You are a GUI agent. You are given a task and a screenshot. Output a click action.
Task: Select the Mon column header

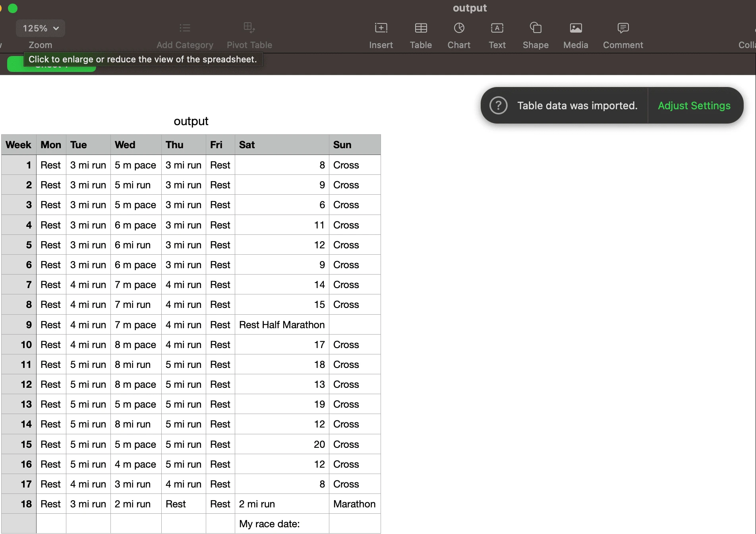pyautogui.click(x=51, y=145)
